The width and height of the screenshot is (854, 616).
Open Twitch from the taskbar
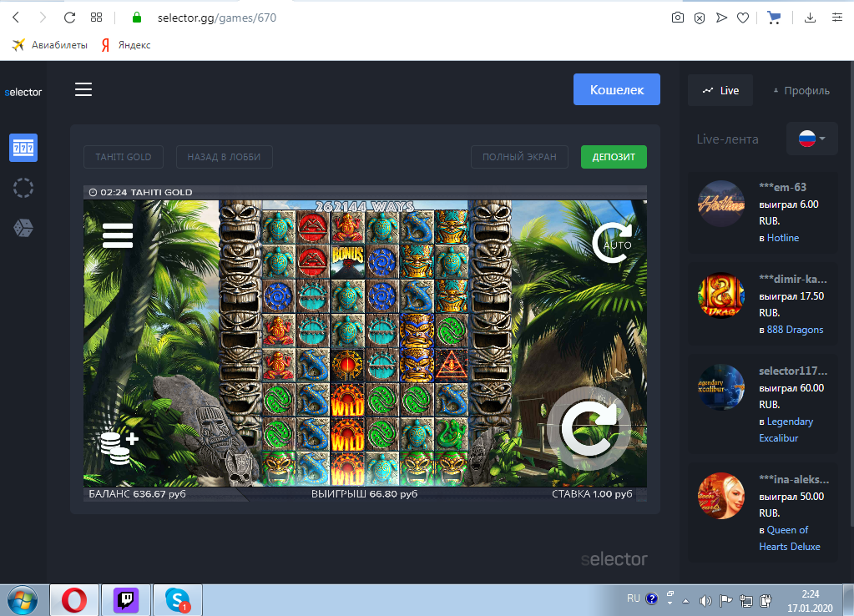pyautogui.click(x=126, y=600)
